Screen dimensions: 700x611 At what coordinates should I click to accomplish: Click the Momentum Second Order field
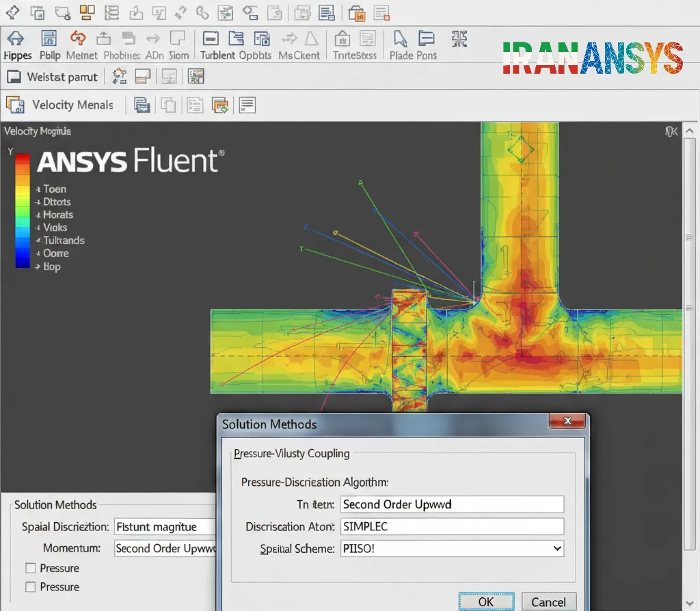165,548
